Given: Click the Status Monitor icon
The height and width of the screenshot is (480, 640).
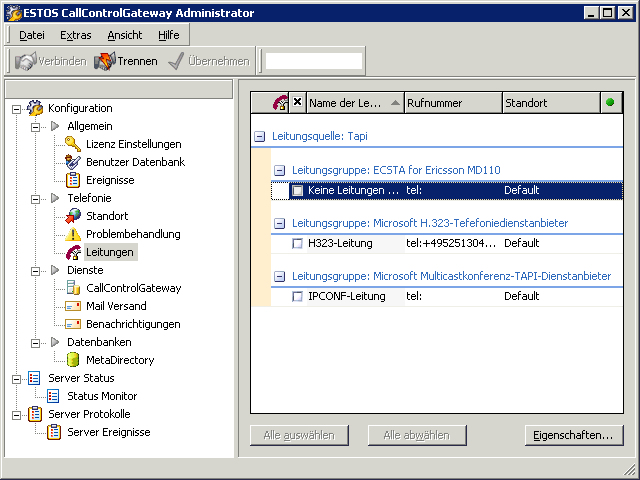Looking at the screenshot, I should (53, 396).
